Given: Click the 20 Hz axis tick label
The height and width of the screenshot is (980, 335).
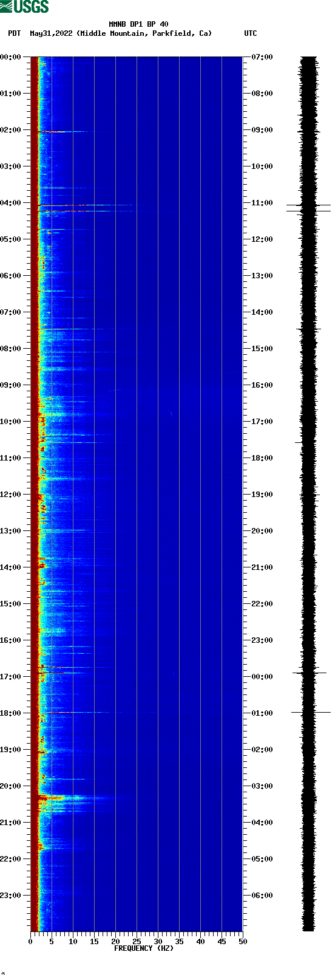Looking at the screenshot, I should coord(115,942).
